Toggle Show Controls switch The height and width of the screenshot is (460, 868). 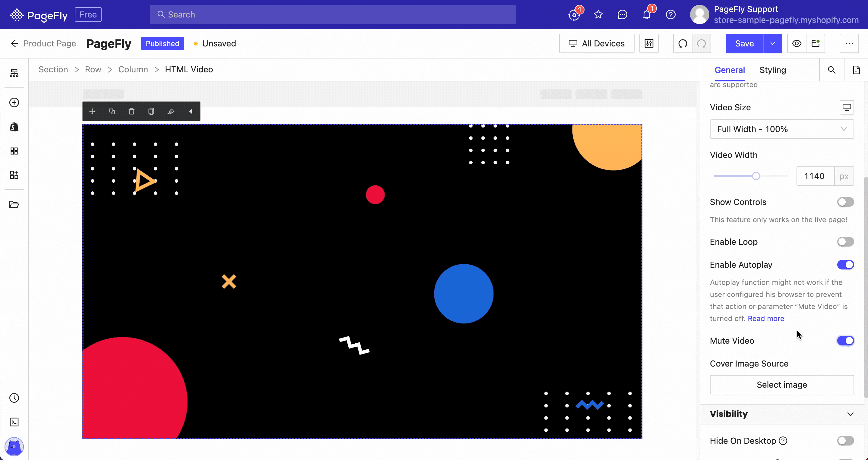[x=845, y=202]
